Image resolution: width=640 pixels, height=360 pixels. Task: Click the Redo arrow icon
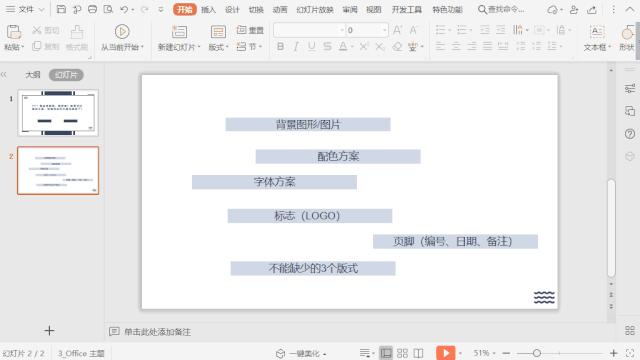(x=144, y=9)
